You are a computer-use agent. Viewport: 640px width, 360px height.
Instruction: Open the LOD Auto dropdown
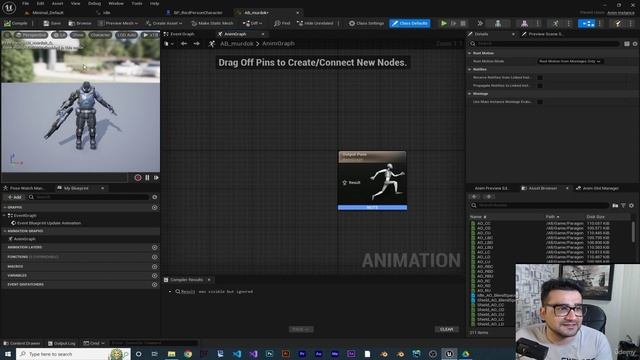[x=127, y=35]
